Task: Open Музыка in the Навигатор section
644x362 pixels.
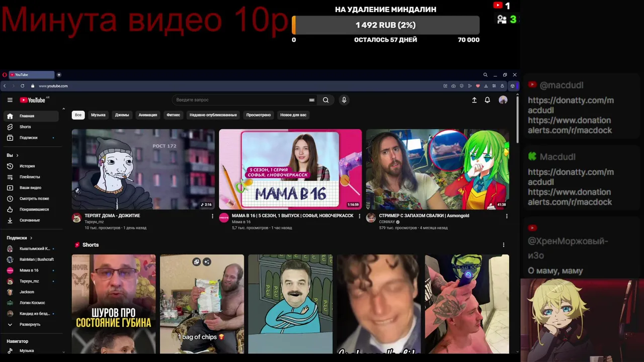Action: tap(31, 350)
